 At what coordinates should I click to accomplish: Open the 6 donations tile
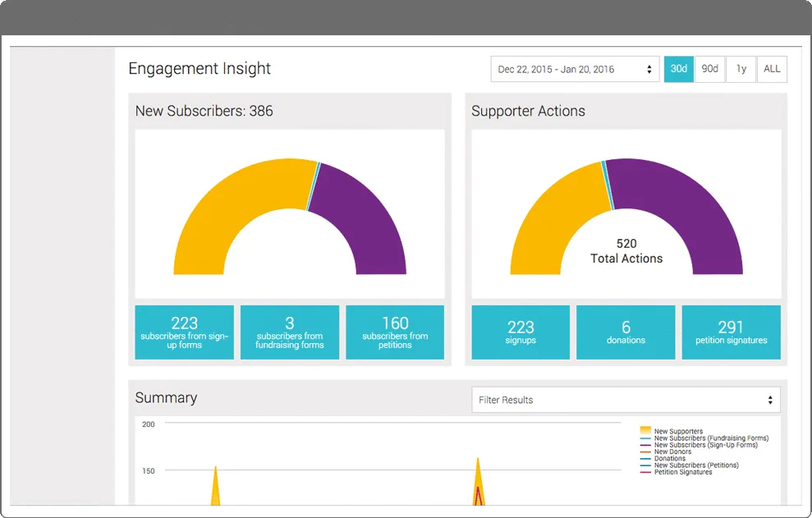(x=626, y=332)
